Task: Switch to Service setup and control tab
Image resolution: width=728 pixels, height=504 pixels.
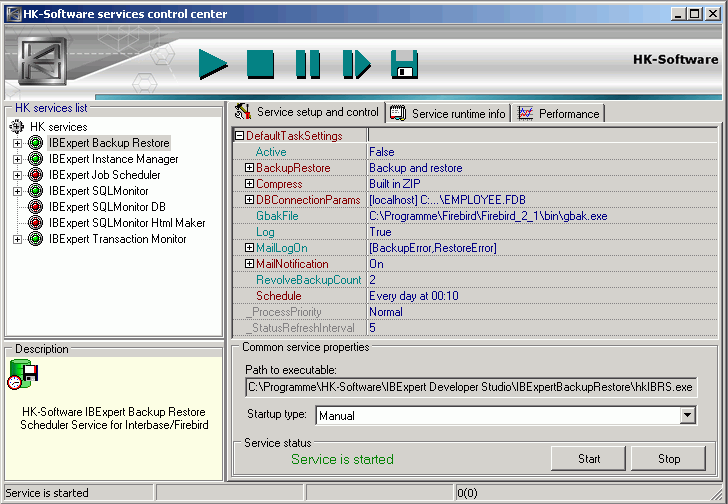Action: point(307,112)
